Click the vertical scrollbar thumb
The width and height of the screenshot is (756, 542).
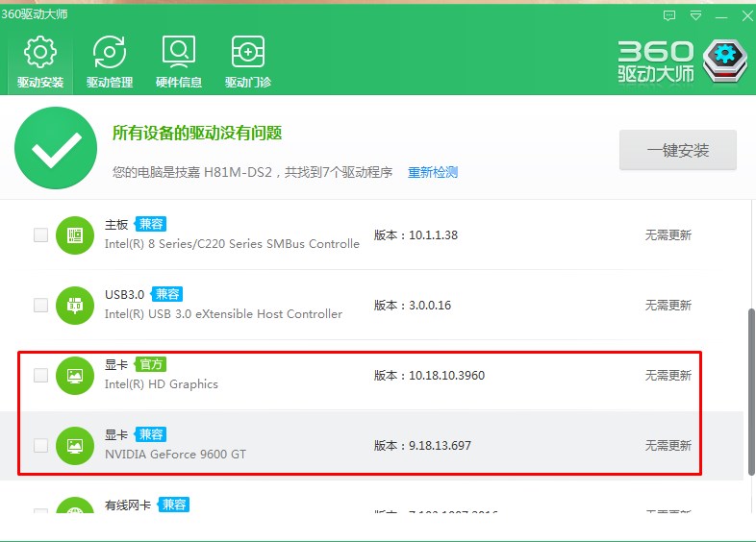tap(751, 392)
